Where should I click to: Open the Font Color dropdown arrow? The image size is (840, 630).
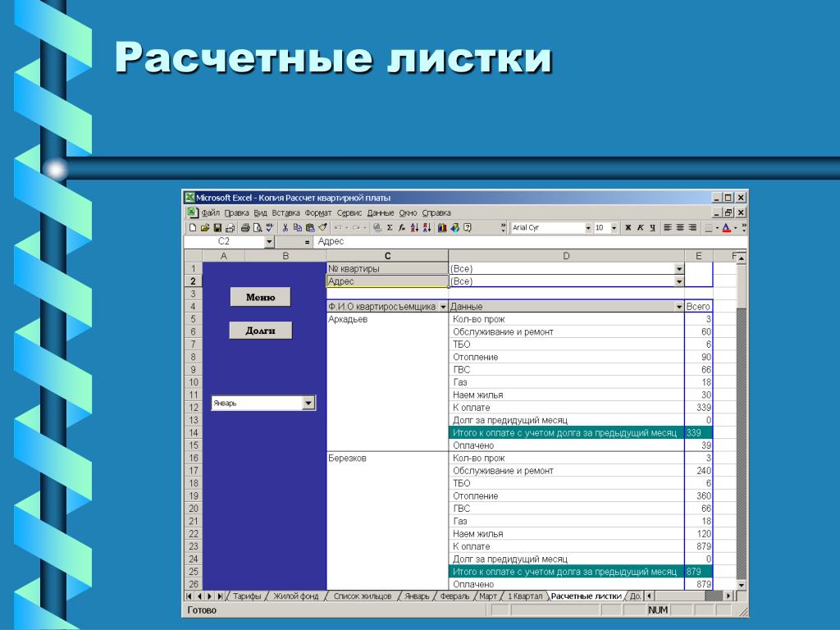tap(736, 228)
